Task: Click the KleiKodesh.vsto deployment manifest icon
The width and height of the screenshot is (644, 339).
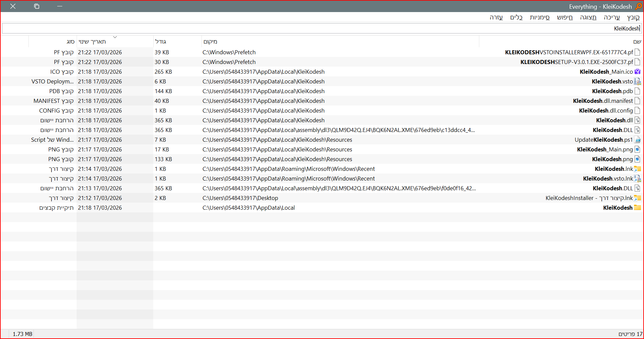Action: click(638, 81)
